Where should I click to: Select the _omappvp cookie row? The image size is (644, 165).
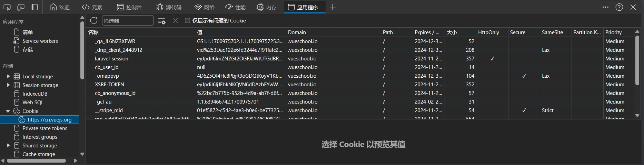click(x=360, y=76)
